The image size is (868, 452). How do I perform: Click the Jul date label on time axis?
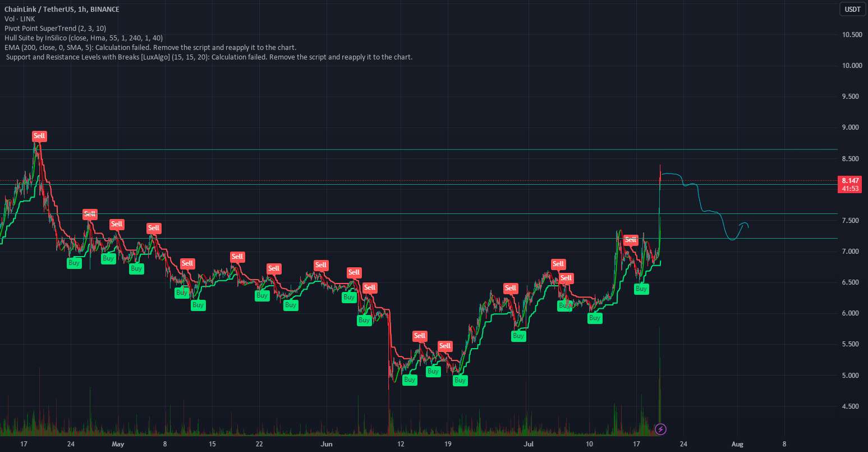(x=529, y=444)
